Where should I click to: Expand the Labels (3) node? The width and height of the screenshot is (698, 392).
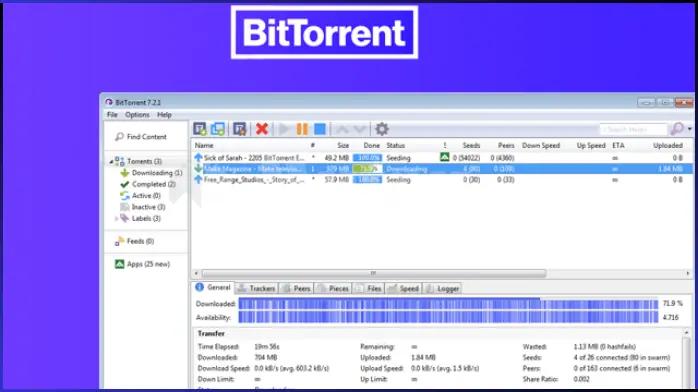(x=116, y=218)
